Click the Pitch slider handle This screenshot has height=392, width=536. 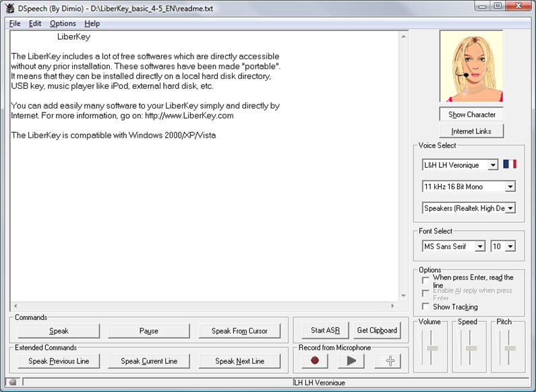tap(510, 348)
